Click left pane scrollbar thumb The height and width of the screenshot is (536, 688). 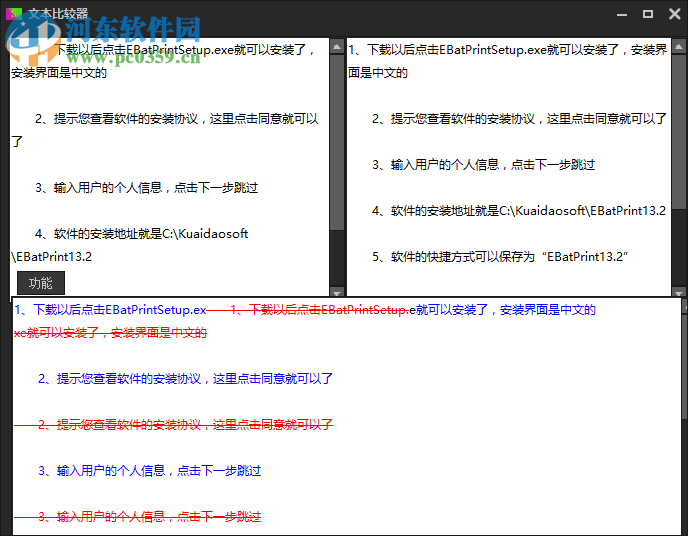[337, 142]
